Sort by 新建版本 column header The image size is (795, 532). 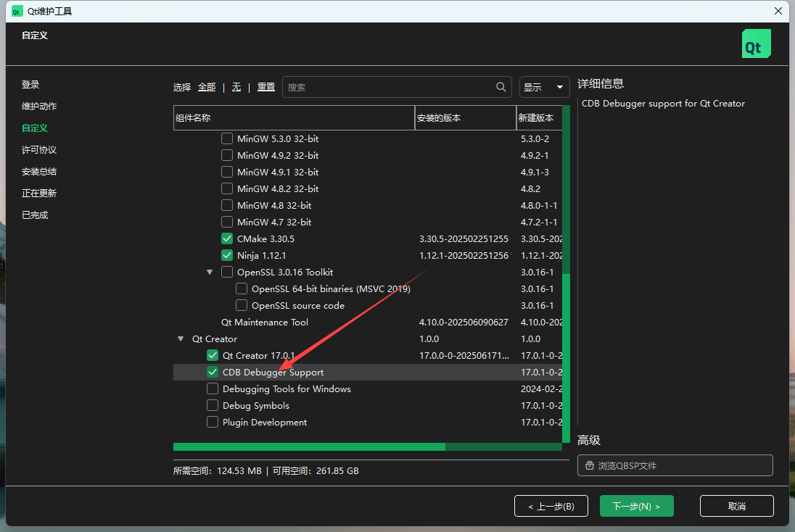tap(539, 117)
